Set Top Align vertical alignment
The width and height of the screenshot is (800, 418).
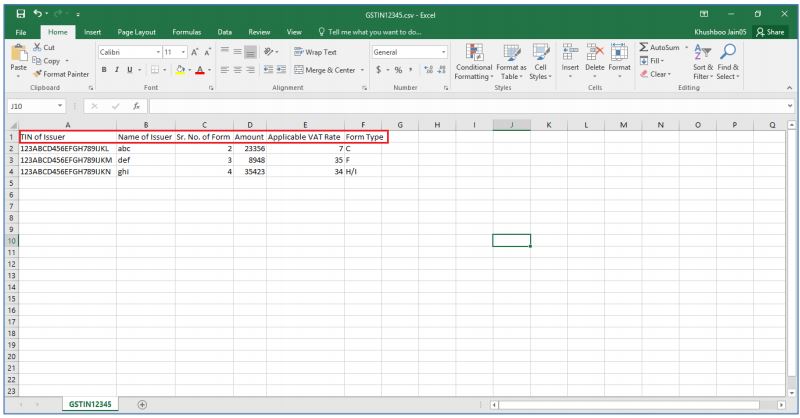[224, 52]
